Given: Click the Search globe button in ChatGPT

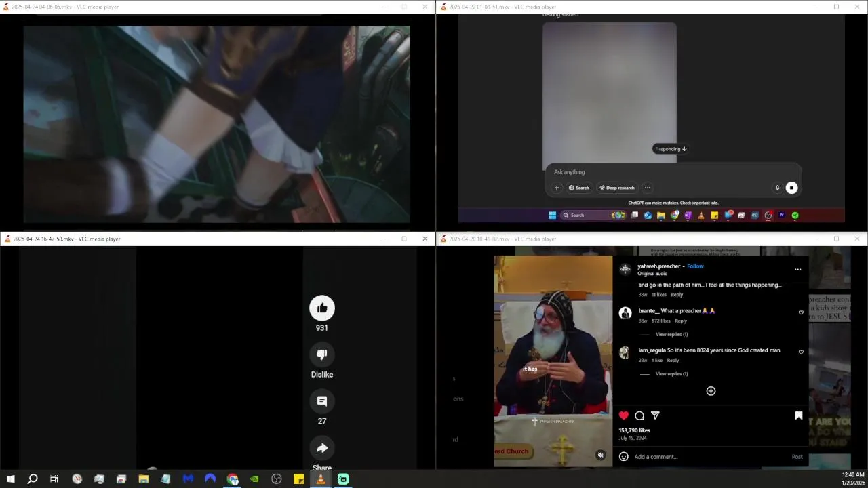Looking at the screenshot, I should pos(579,188).
